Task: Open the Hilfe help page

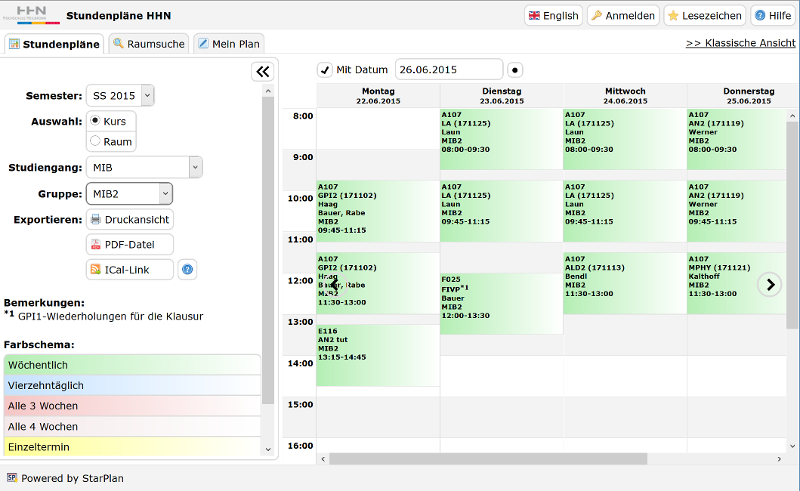Action: 773,16
